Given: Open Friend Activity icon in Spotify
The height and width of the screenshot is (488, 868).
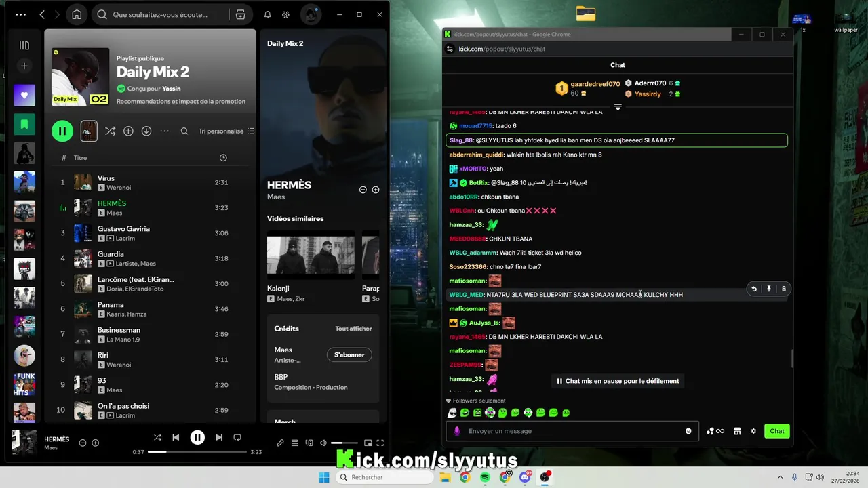Looking at the screenshot, I should click(285, 14).
